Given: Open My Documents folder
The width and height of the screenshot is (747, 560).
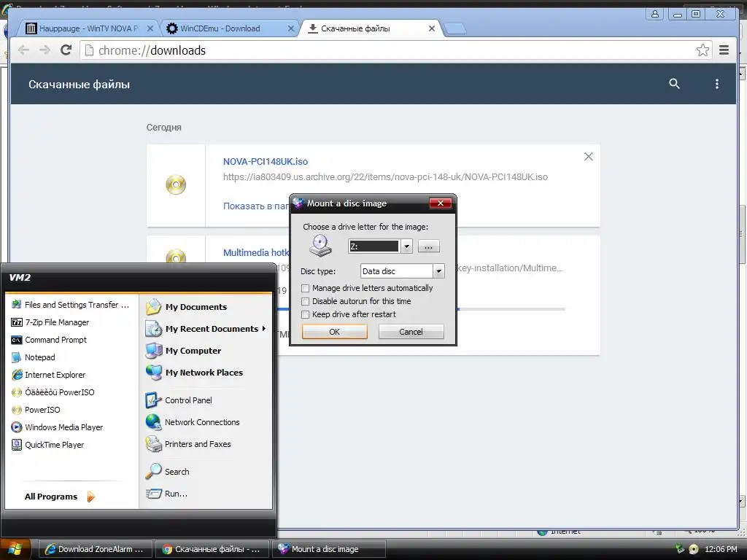Looking at the screenshot, I should [186, 307].
